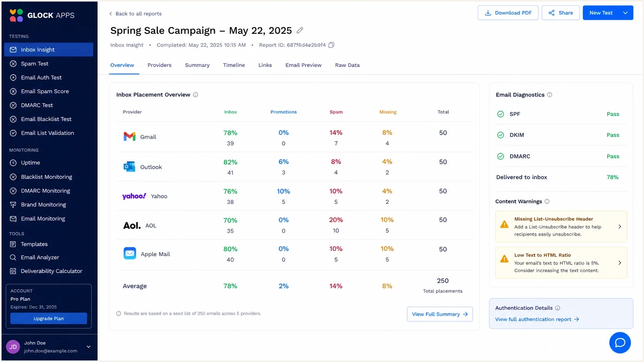Image resolution: width=644 pixels, height=362 pixels.
Task: Click the Authentication Details info icon
Action: 558,308
